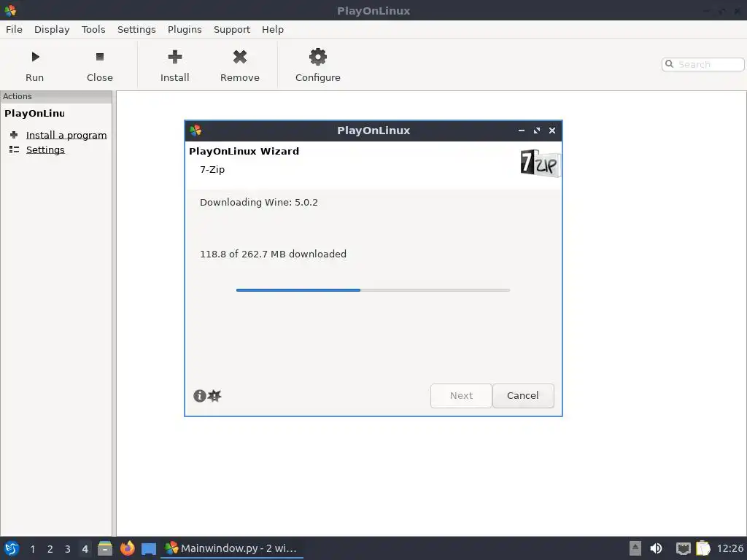747x560 pixels.
Task: Maximize the PlayOnLinux wizard dialog
Action: tap(537, 131)
